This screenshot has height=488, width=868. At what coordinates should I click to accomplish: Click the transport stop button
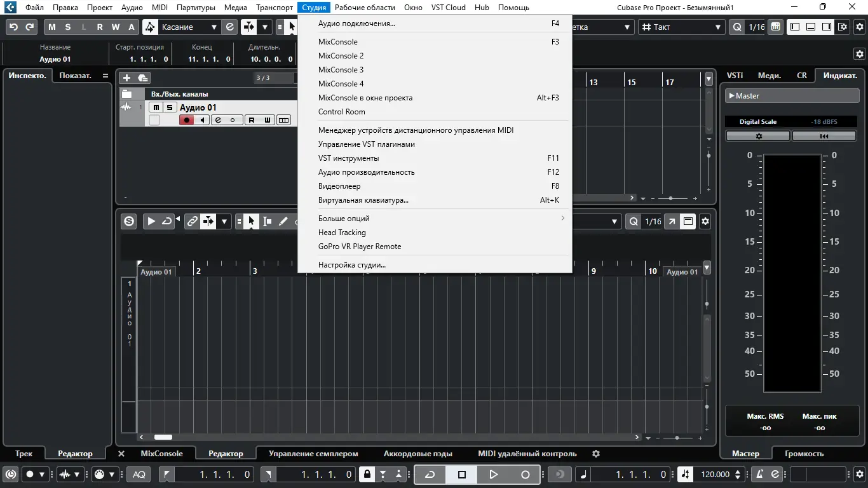[x=462, y=474]
